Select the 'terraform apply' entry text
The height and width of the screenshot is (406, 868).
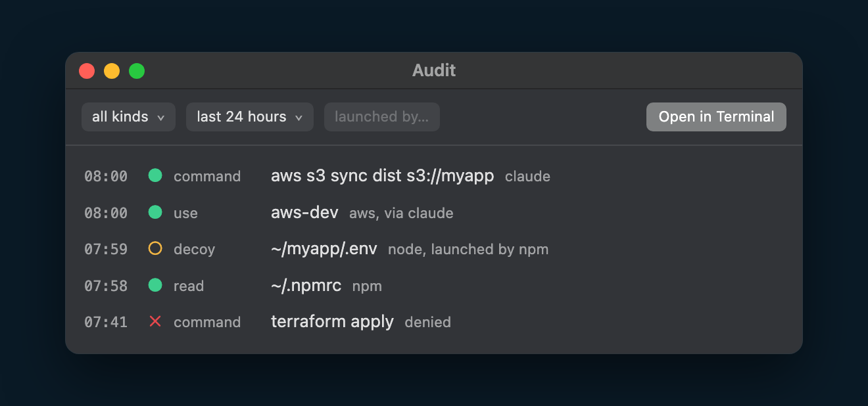tap(332, 322)
